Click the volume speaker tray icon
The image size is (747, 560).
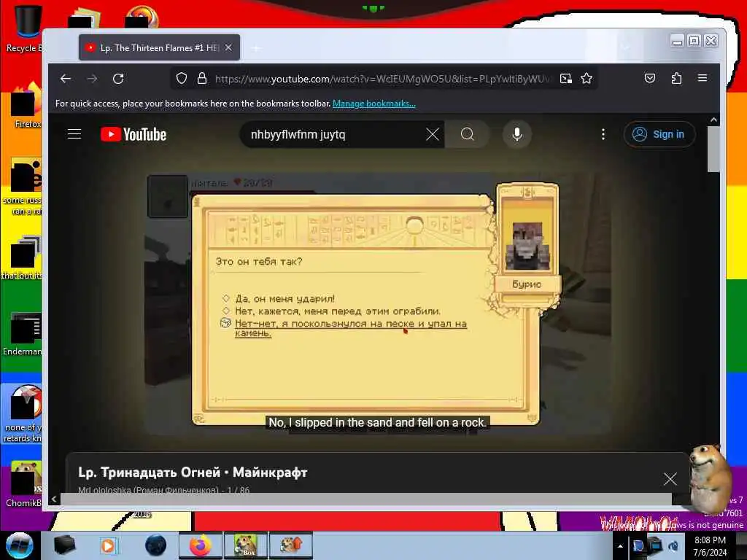(x=673, y=545)
